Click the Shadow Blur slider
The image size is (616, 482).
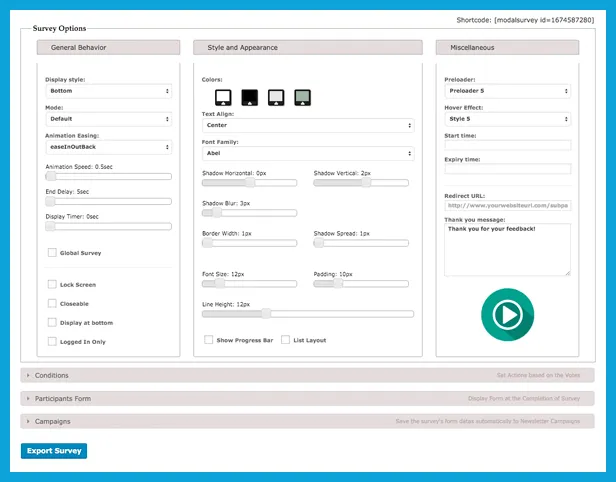pos(249,213)
